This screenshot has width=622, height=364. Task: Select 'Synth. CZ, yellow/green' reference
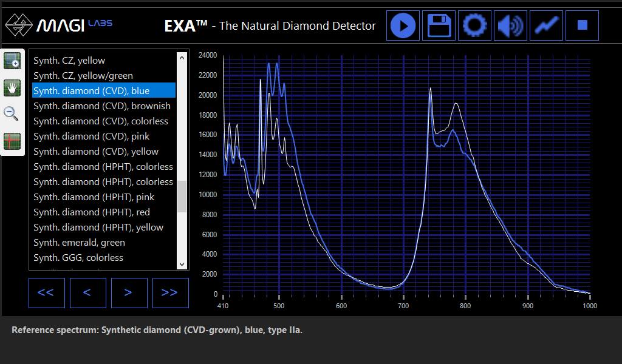[x=103, y=75]
